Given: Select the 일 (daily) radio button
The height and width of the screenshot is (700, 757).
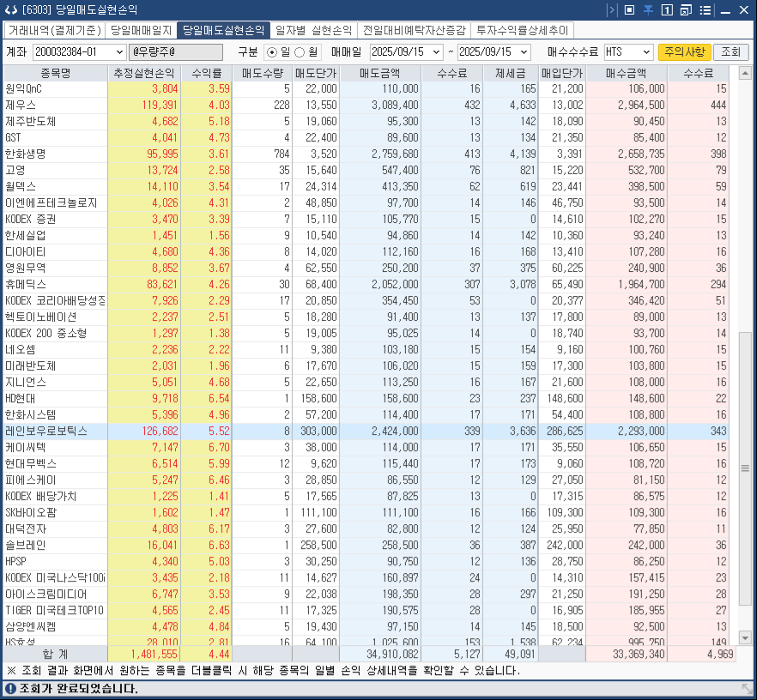Looking at the screenshot, I should (272, 51).
